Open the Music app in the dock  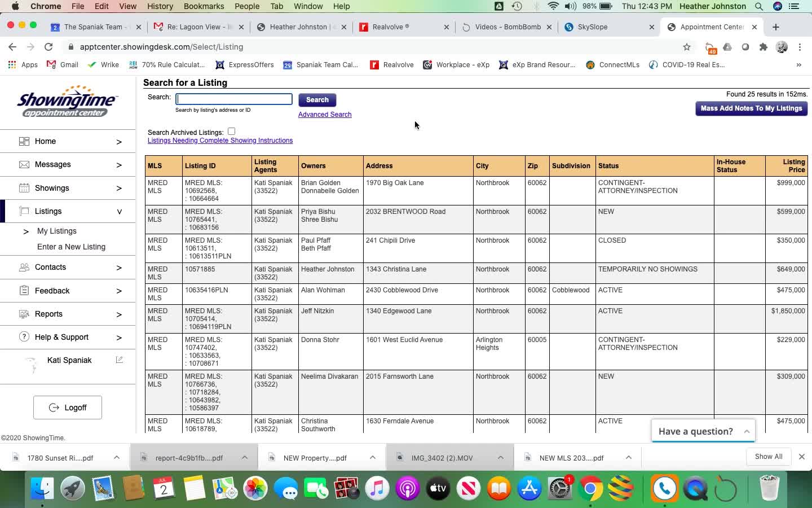pos(377,488)
